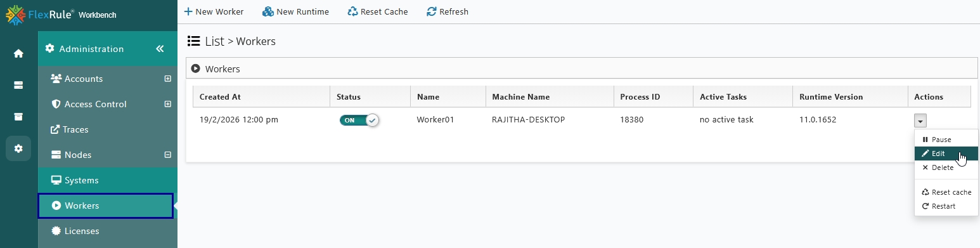Open the Systems submenu item

click(108, 180)
